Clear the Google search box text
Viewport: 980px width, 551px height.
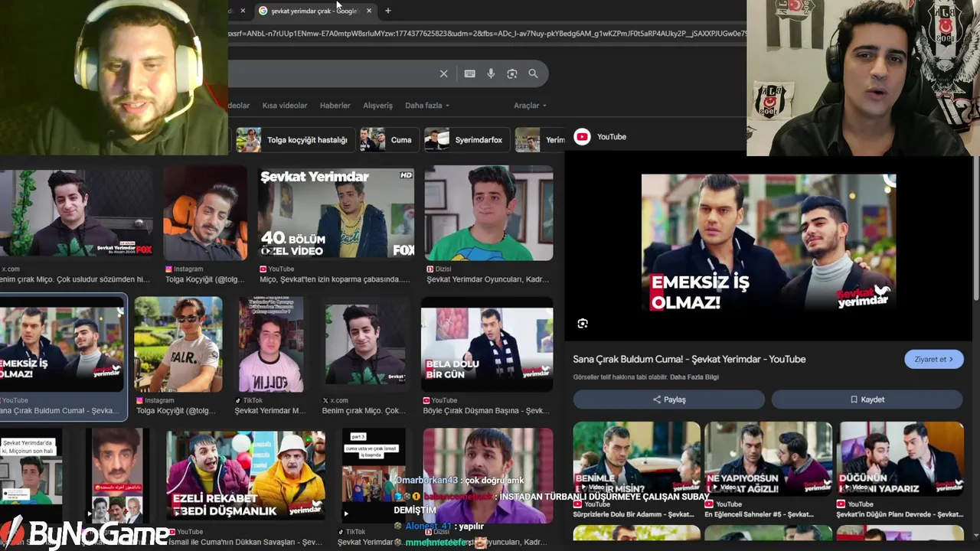click(x=443, y=73)
